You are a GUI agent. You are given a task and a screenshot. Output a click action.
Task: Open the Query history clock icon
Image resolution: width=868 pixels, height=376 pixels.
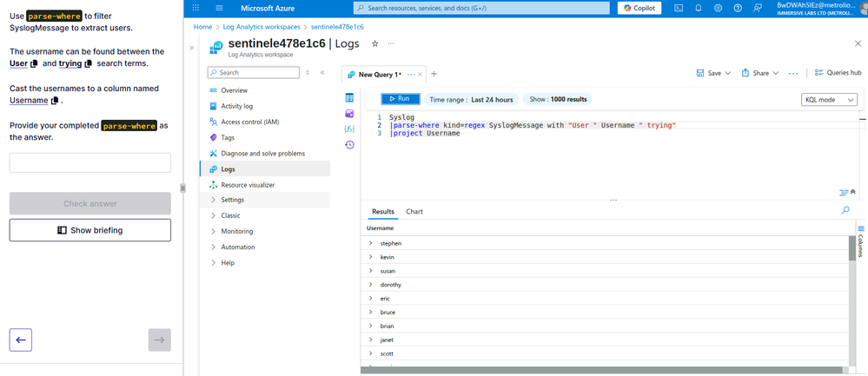(x=349, y=145)
